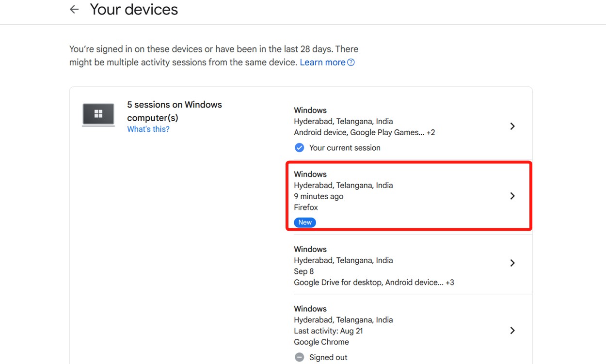606x364 pixels.
Task: Click the blue checkmark on current session
Action: point(299,147)
